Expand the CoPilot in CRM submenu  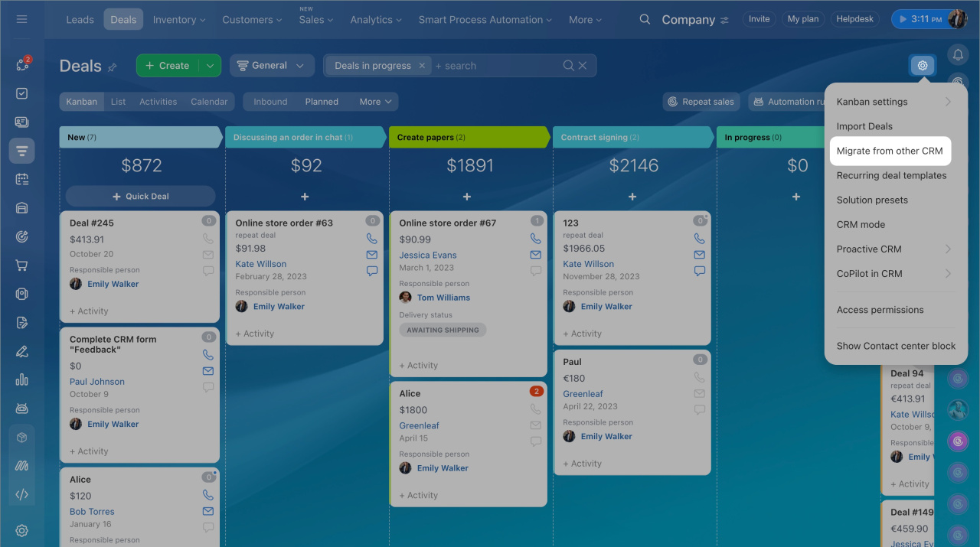947,273
